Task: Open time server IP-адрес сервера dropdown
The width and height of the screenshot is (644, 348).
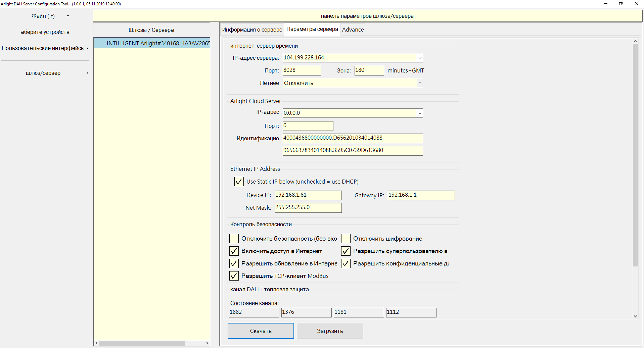Action: [419, 58]
